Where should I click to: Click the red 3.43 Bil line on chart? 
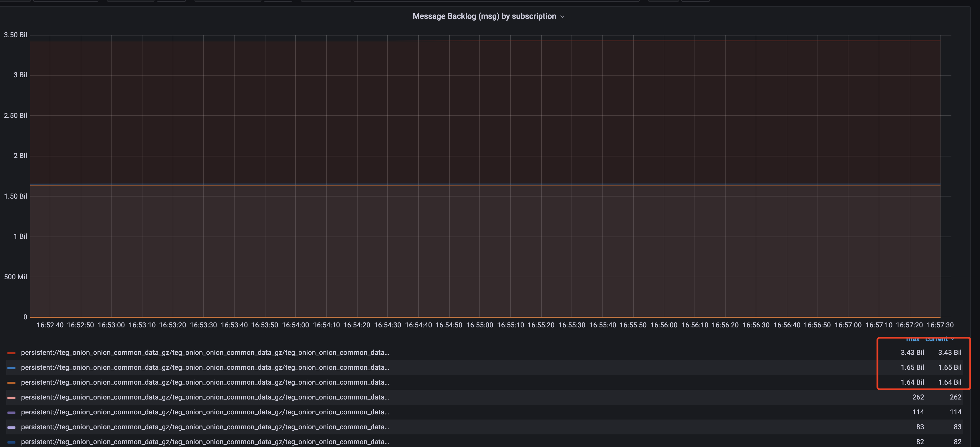[479, 41]
